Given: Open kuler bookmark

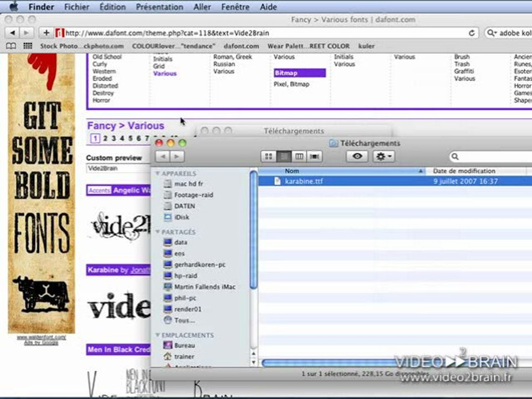Looking at the screenshot, I should 366,46.
